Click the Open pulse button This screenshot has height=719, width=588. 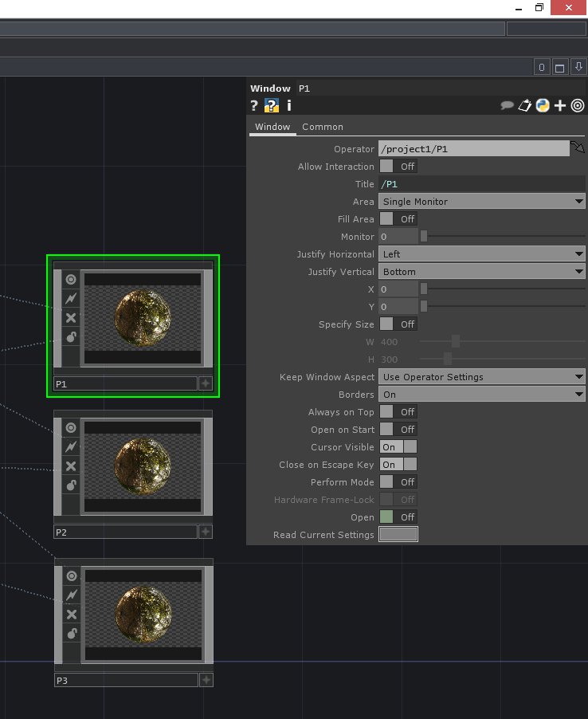[x=387, y=517]
